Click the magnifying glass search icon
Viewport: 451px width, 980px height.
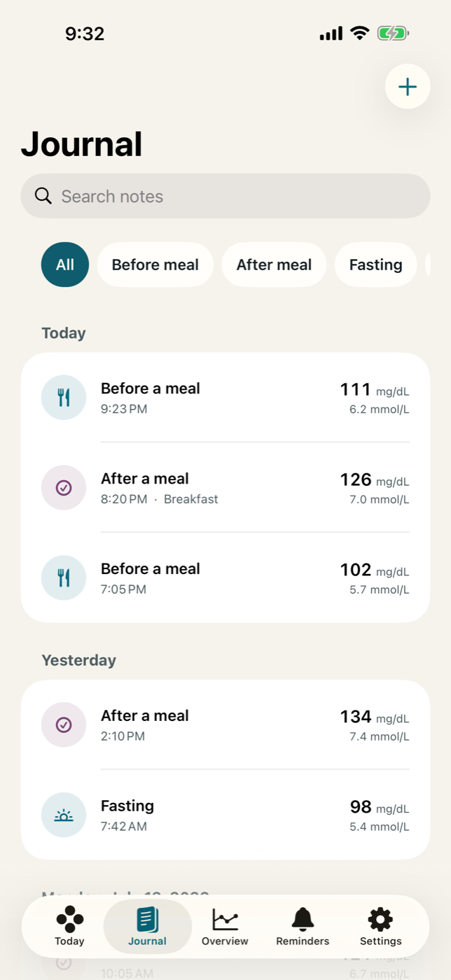coord(43,196)
